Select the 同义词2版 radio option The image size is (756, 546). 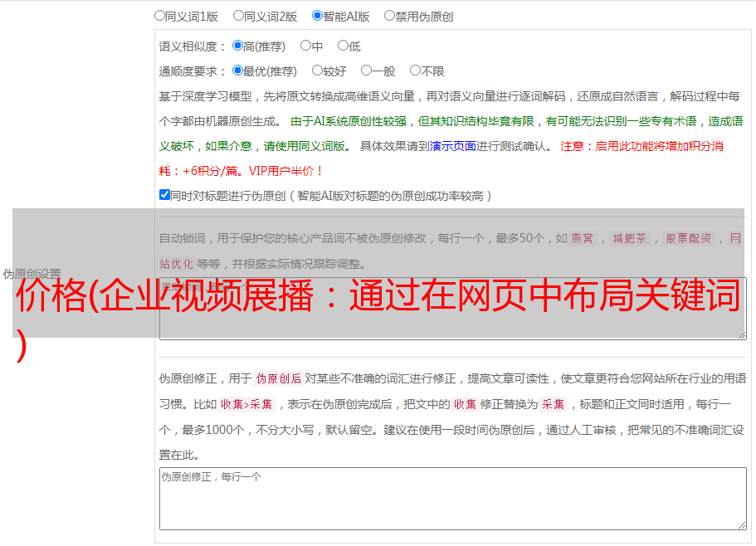click(238, 15)
